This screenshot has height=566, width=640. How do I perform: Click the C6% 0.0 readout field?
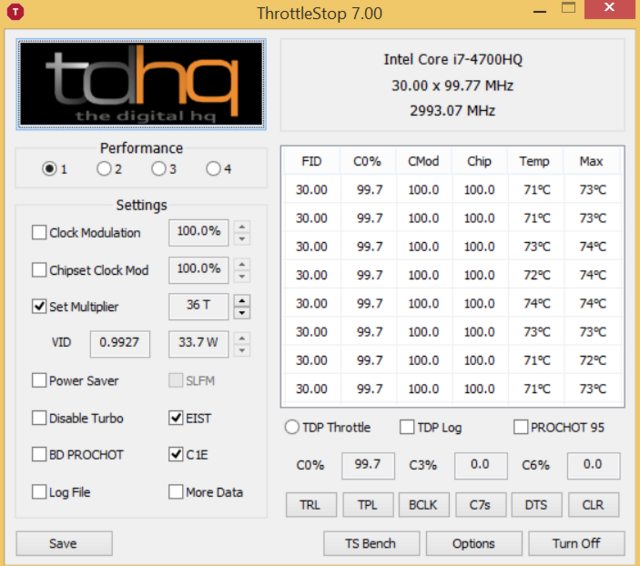(x=593, y=465)
